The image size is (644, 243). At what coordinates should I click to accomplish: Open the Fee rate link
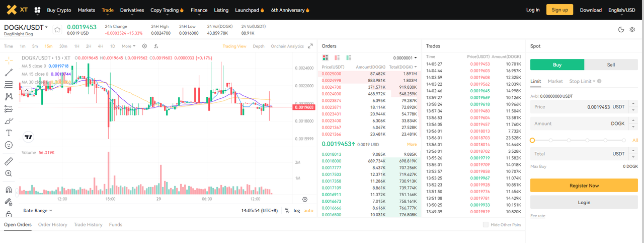[x=538, y=216]
